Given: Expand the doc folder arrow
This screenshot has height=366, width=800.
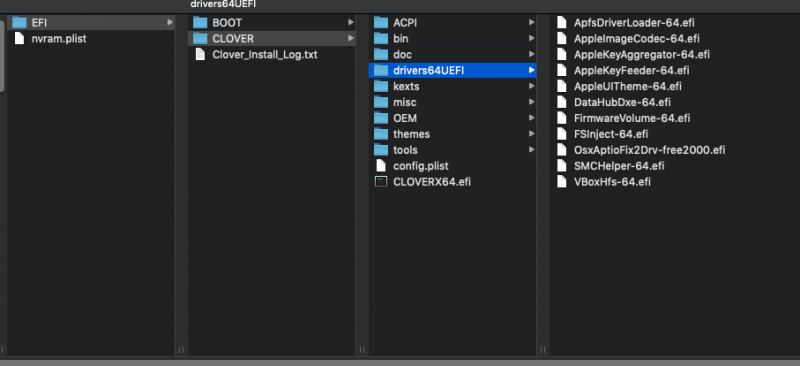Looking at the screenshot, I should click(x=532, y=54).
